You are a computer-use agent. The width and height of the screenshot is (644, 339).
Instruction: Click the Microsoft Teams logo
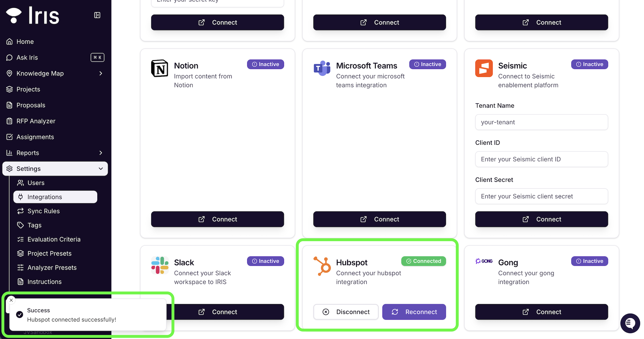(322, 68)
